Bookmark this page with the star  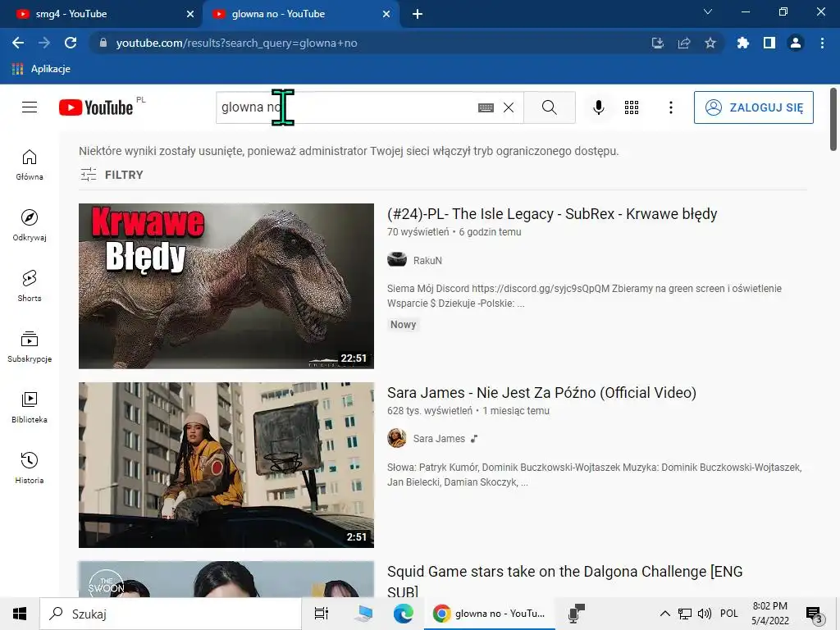[710, 43]
